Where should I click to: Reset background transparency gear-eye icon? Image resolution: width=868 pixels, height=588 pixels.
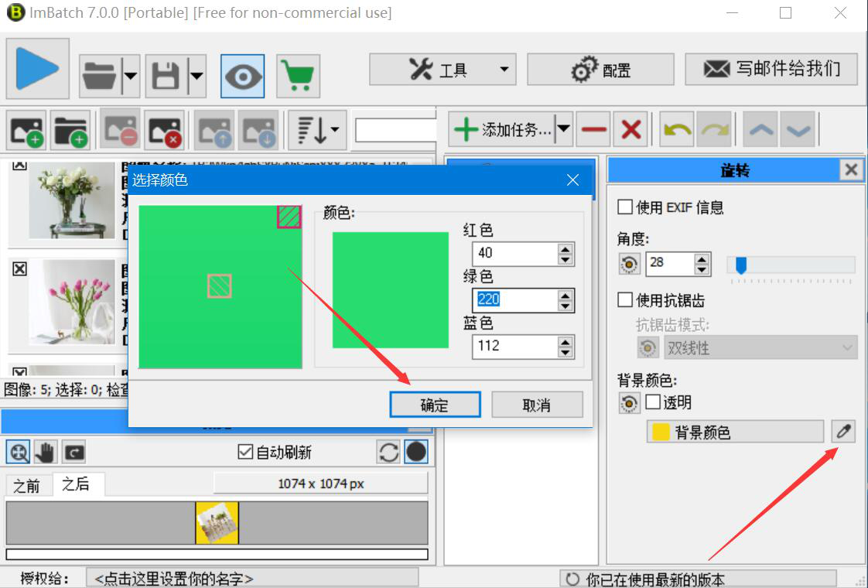click(x=629, y=403)
